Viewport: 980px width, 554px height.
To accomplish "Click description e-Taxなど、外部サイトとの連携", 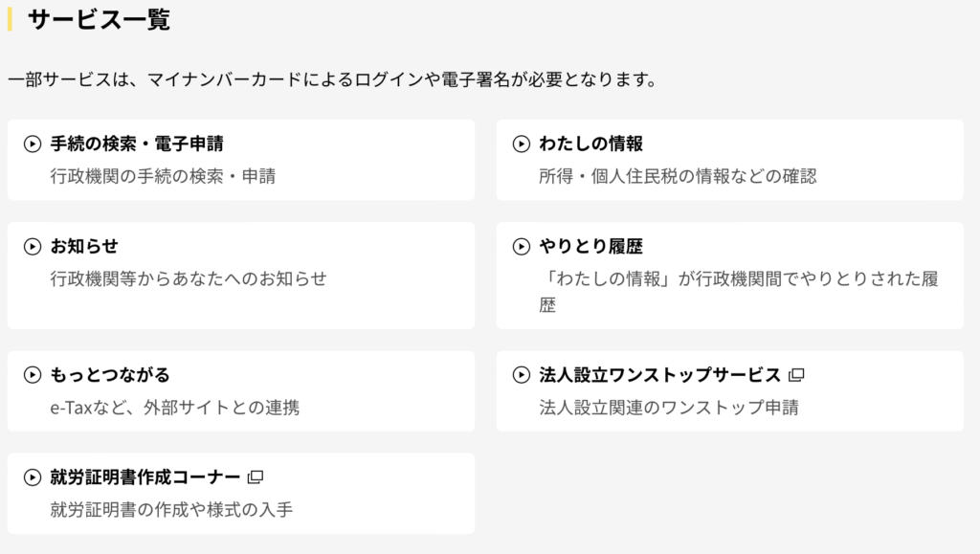I will coord(175,408).
